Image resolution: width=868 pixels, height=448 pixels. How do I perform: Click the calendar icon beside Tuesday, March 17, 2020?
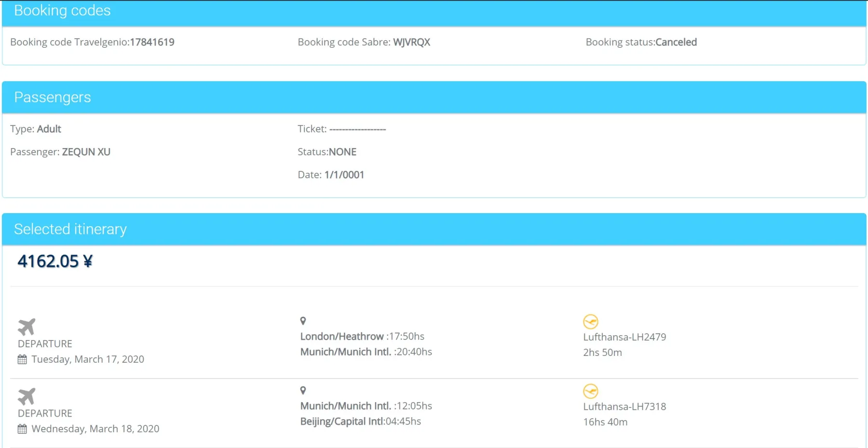(22, 359)
